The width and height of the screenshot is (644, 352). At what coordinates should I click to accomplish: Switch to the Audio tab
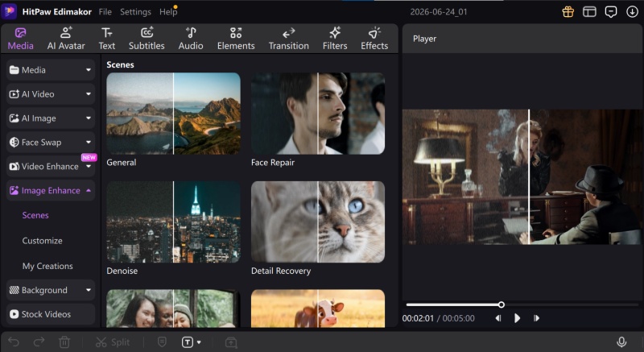[191, 39]
